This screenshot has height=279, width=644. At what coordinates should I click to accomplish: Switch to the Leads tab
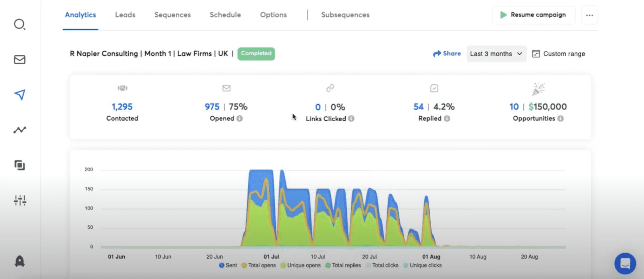[x=125, y=15]
